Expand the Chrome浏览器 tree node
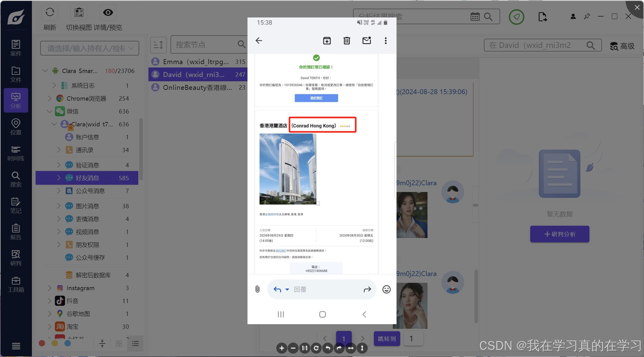 (x=50, y=98)
